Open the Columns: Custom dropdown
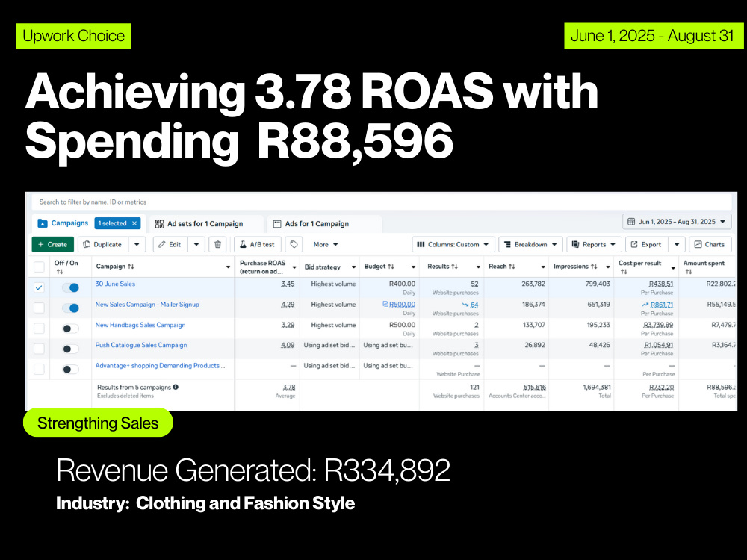This screenshot has width=747, height=560. point(453,244)
